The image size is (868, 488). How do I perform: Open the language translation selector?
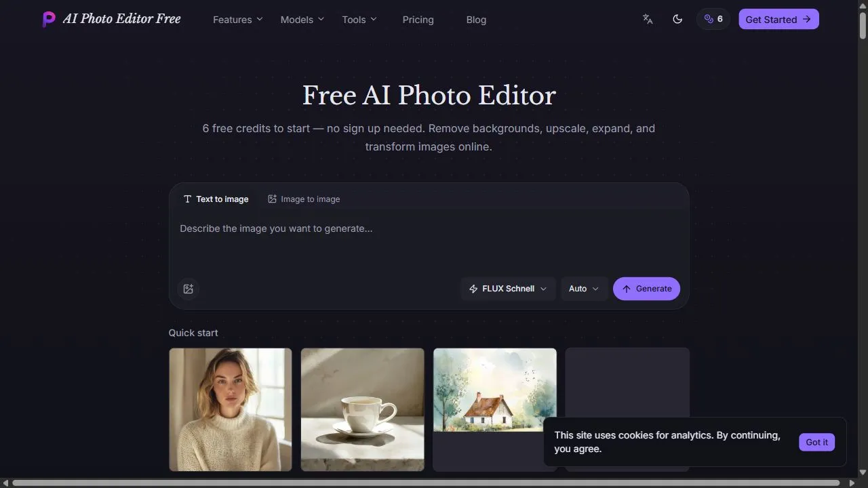click(648, 19)
